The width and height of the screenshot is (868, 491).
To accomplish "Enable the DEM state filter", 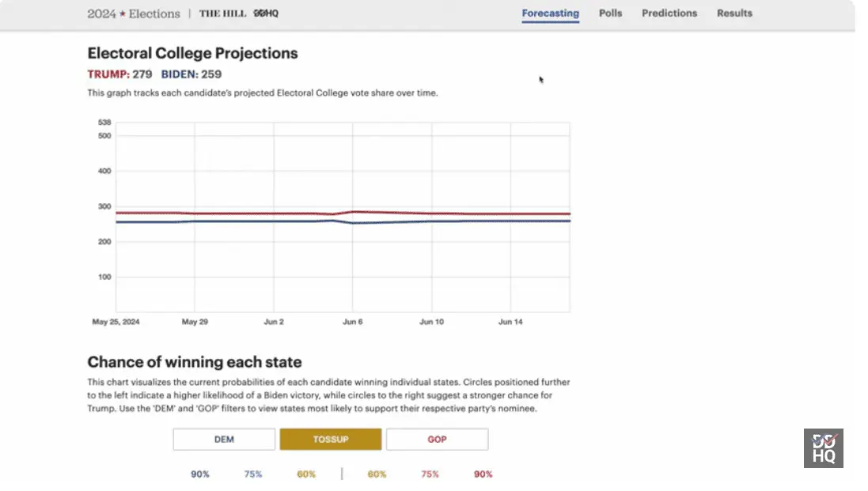I will tap(224, 440).
